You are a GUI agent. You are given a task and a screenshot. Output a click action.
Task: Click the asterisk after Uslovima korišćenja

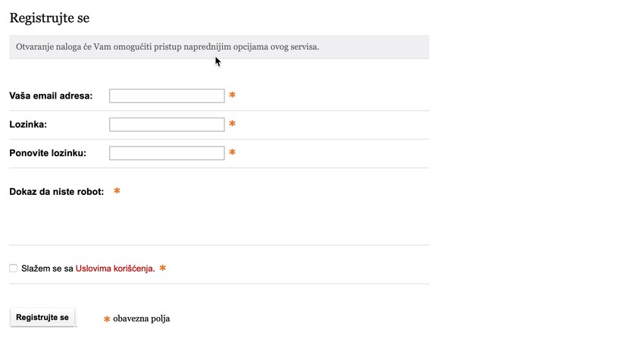162,268
